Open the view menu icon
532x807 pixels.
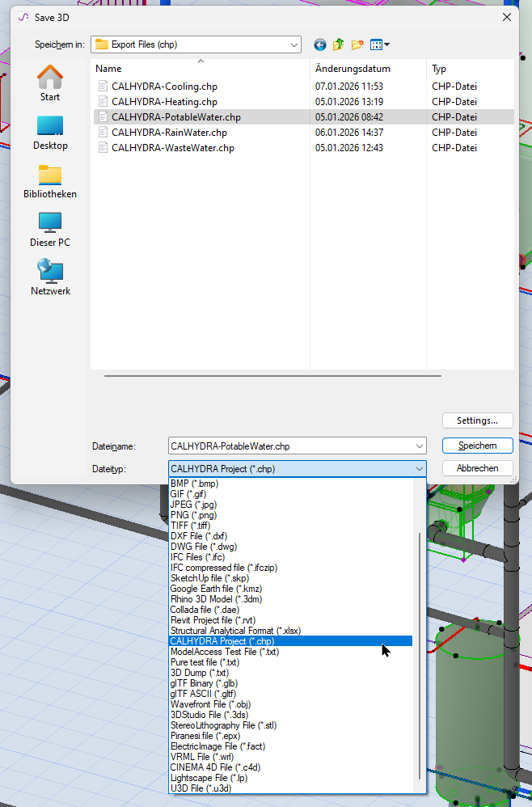coord(380,44)
